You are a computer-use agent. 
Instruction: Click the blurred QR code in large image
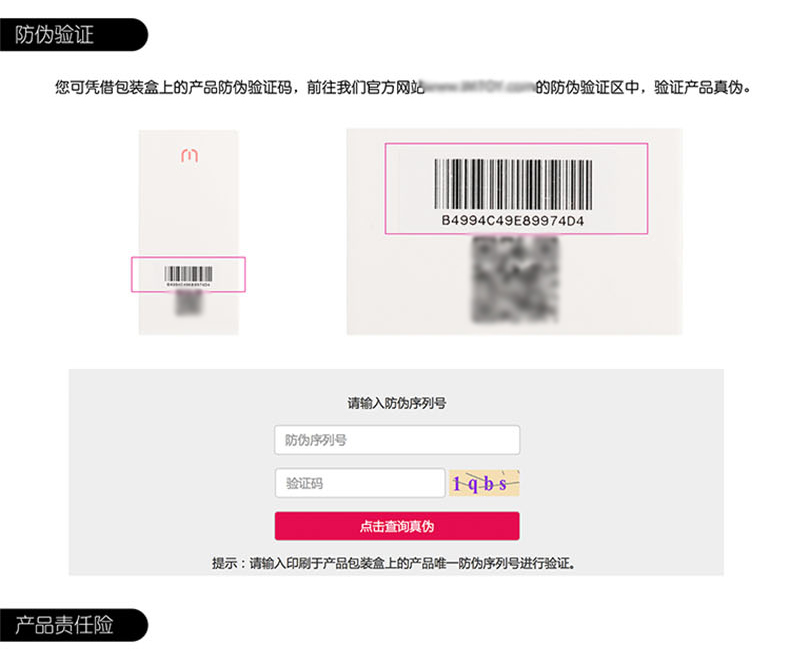point(515,279)
